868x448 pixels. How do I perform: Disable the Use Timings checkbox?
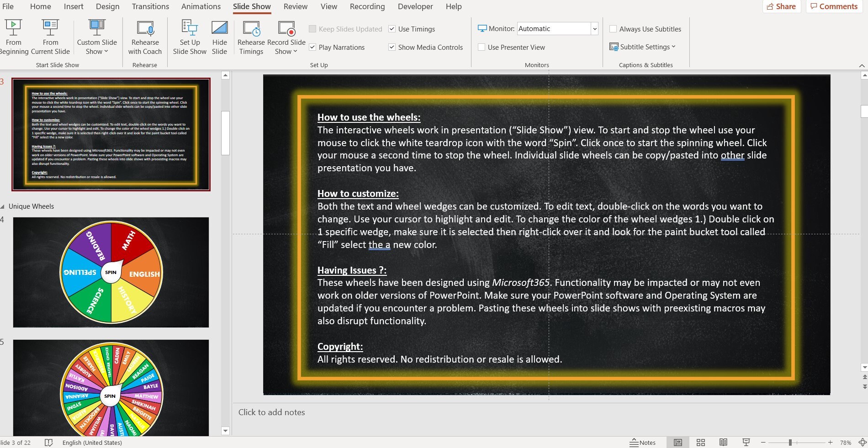[392, 29]
